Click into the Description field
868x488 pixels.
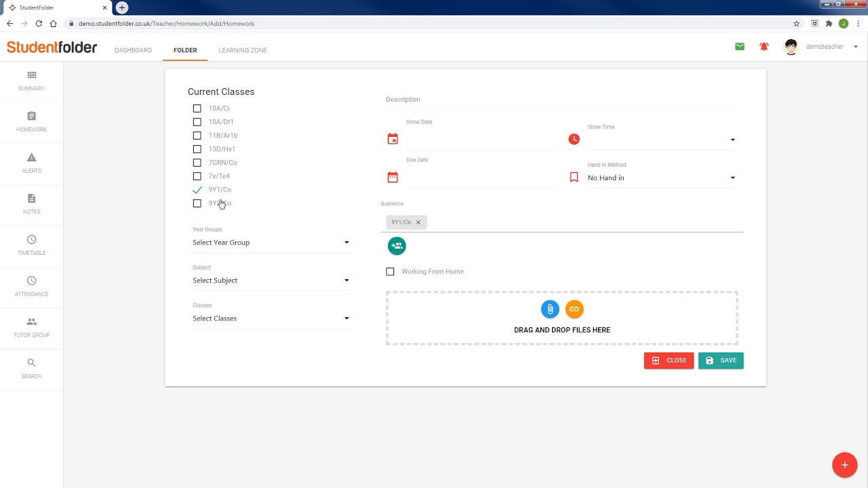[x=561, y=100]
